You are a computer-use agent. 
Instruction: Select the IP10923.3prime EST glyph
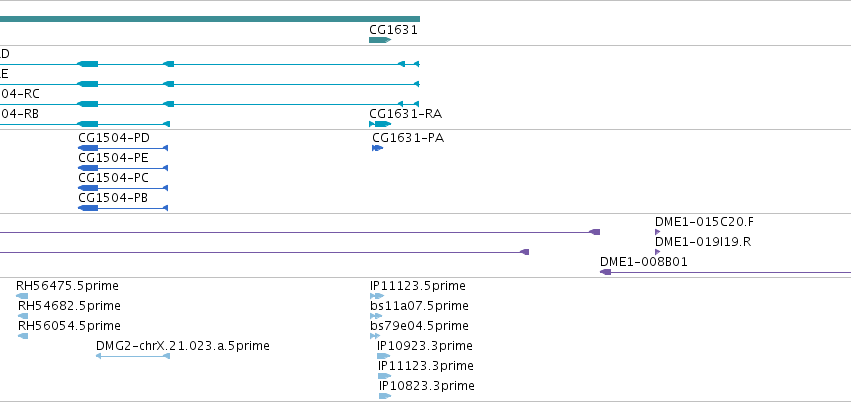[x=383, y=356]
